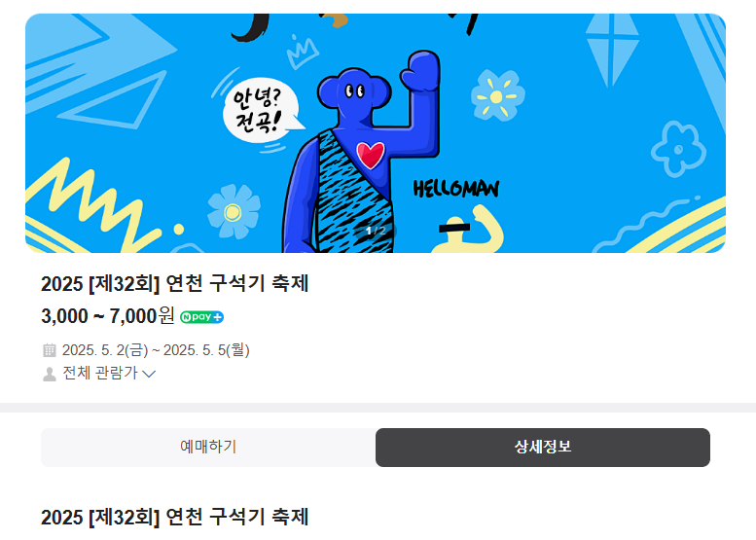Select the 상세정보 tab

pos(542,447)
